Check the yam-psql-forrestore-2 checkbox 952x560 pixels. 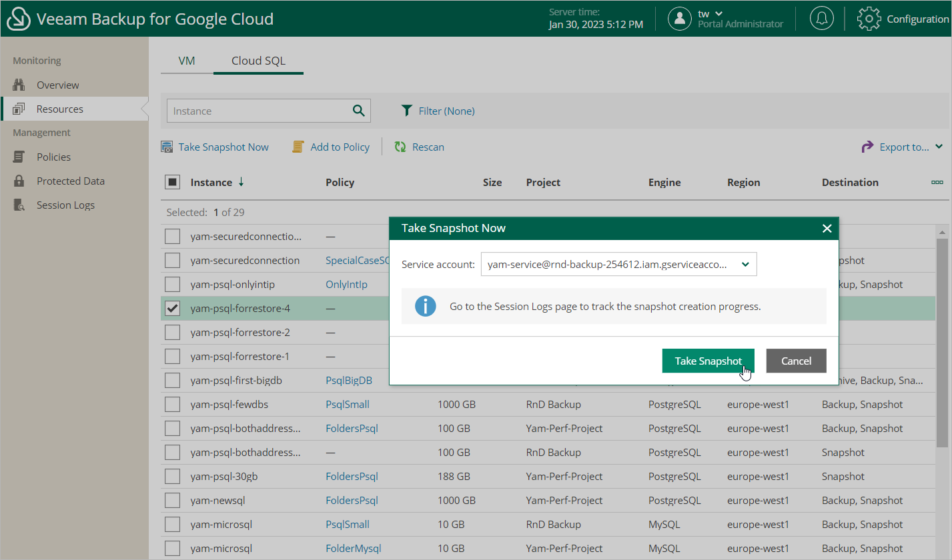coord(172,333)
